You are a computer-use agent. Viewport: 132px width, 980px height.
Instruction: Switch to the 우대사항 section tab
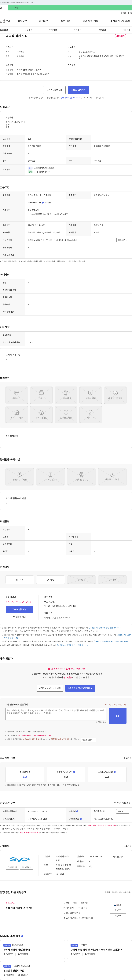pos(53,30)
